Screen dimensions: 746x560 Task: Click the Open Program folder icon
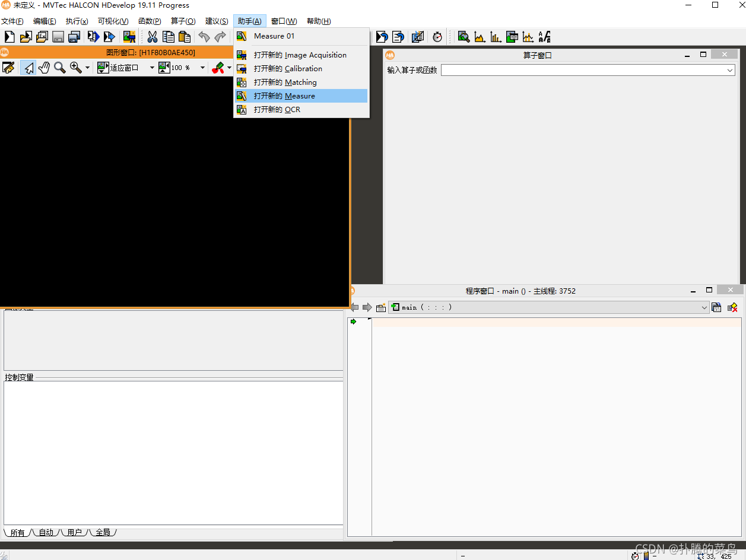click(x=26, y=37)
